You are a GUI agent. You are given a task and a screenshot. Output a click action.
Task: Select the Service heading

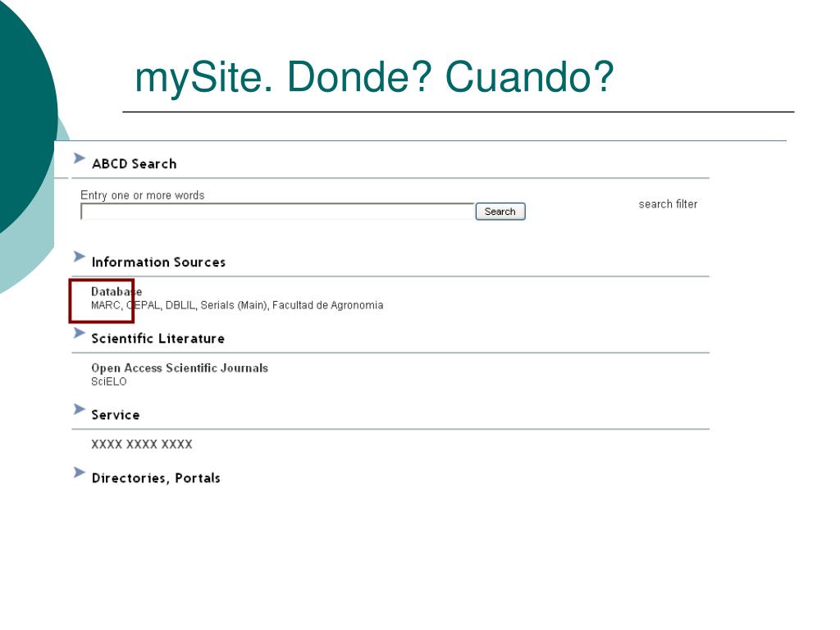pos(115,415)
